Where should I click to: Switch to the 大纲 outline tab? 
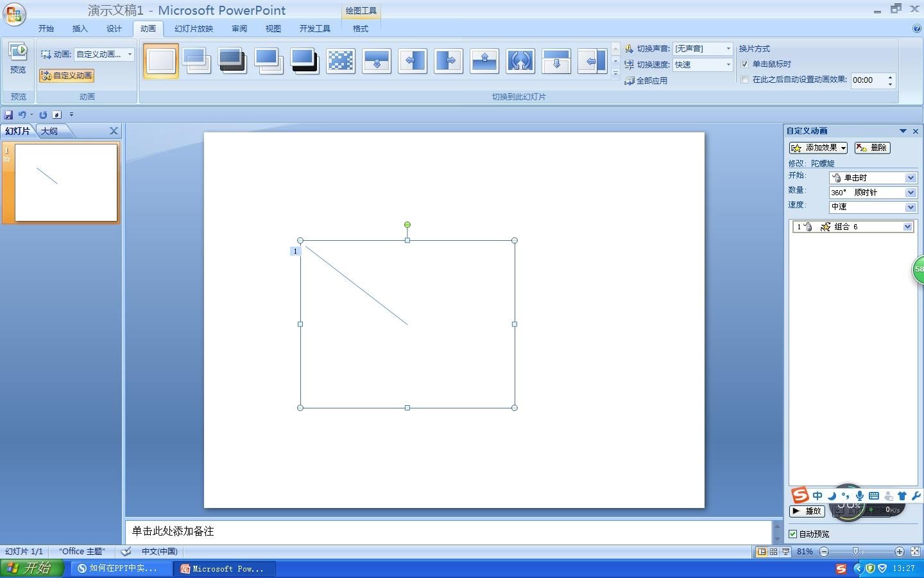coord(49,131)
